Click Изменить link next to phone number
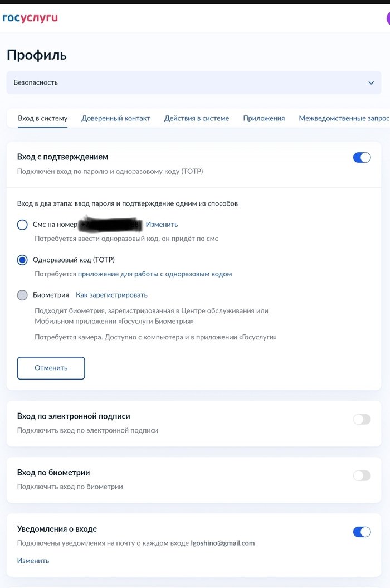Viewport: 390px width, 588px height. 162,225
